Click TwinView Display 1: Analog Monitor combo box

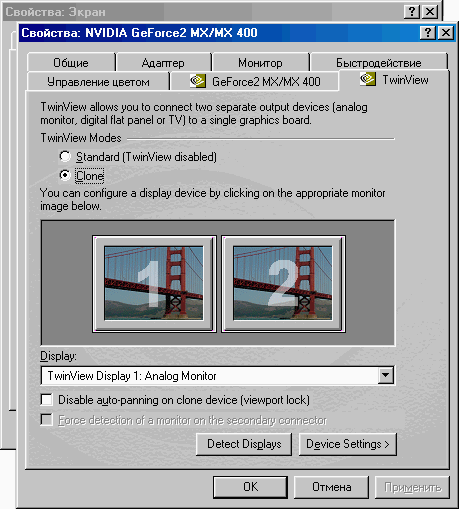(217, 375)
